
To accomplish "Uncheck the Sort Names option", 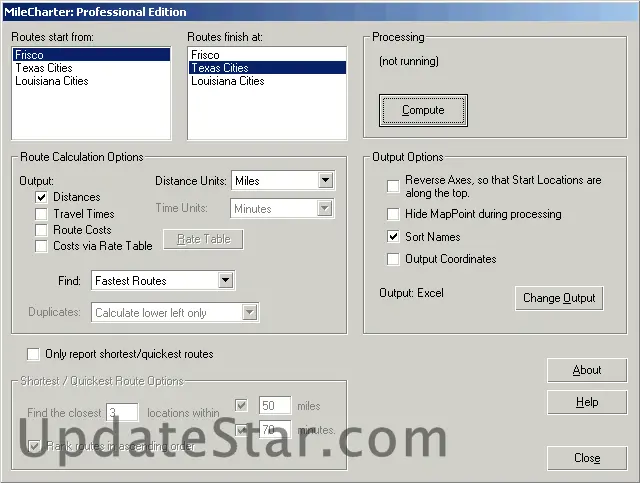I will (393, 237).
